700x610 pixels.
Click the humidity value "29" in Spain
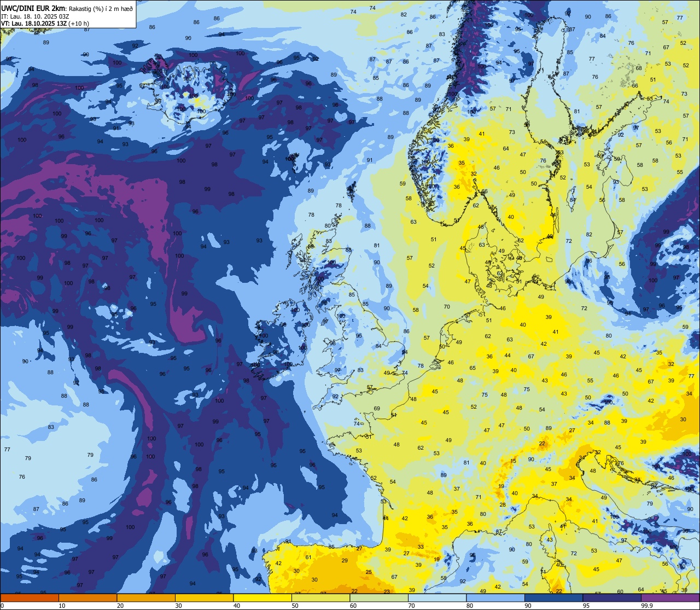click(345, 561)
